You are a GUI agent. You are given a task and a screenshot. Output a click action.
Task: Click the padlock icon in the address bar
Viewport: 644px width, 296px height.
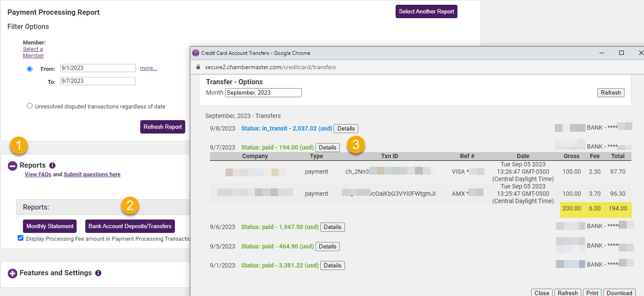pos(197,67)
